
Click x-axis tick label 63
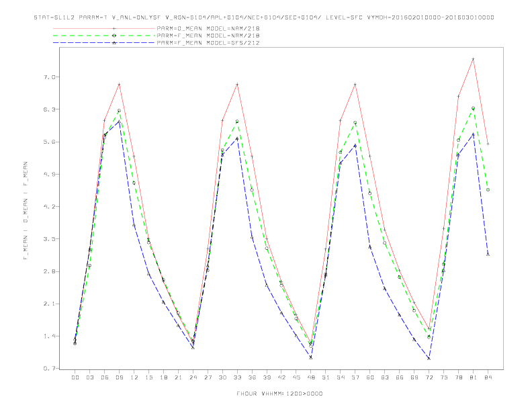(385, 377)
